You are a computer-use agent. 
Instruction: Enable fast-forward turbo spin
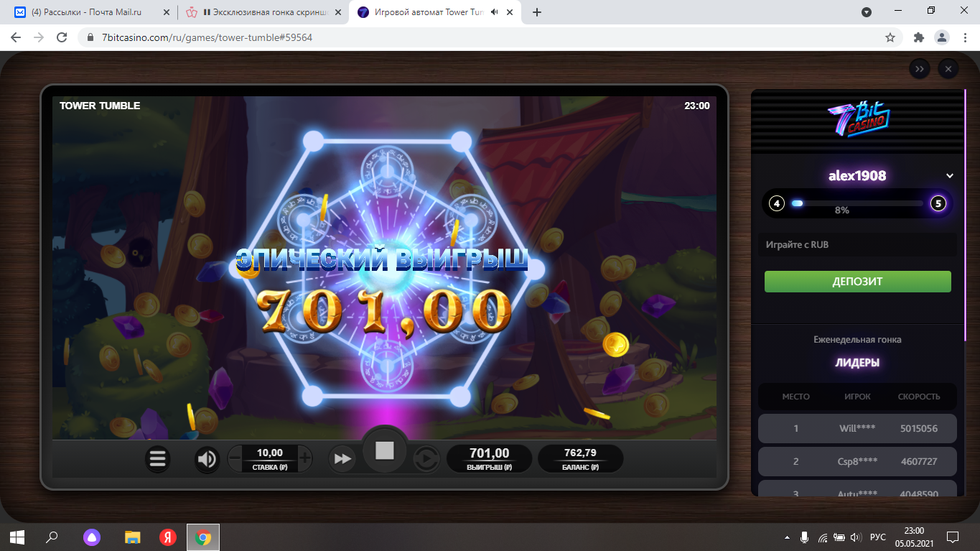coord(342,458)
